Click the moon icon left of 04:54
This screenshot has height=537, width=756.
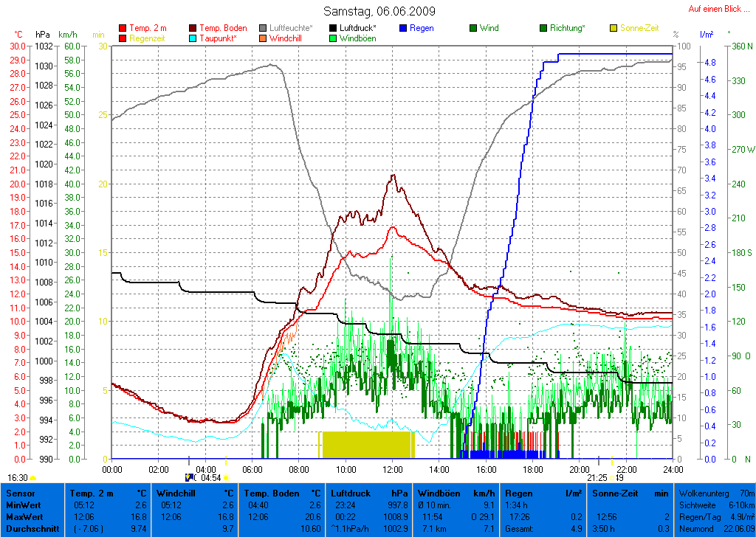coord(189,478)
